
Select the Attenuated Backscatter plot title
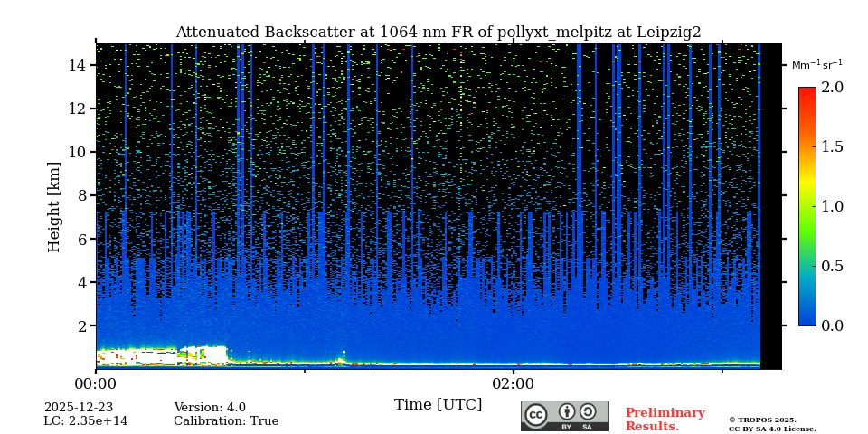pyautogui.click(x=438, y=33)
